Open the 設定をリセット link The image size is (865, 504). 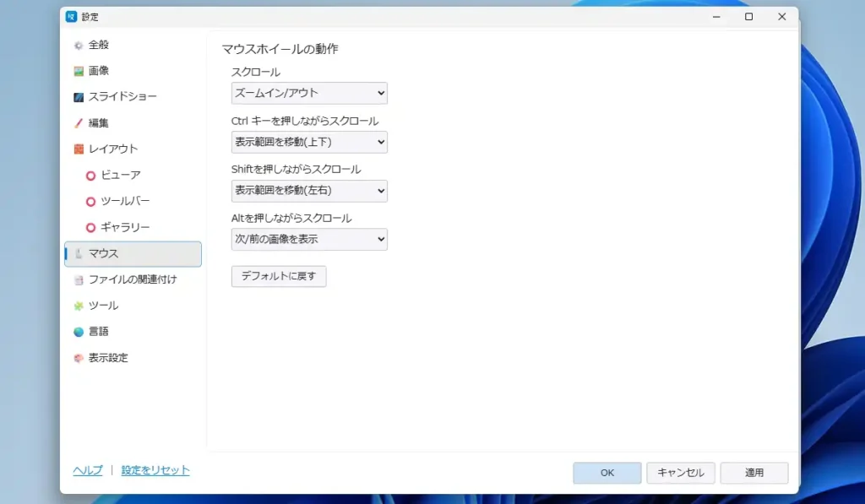[x=155, y=470]
